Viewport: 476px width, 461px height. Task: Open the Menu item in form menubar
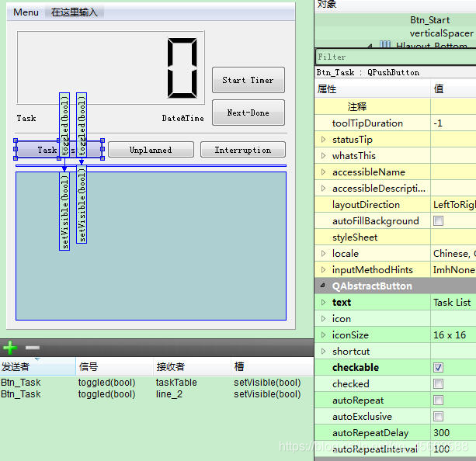point(26,12)
